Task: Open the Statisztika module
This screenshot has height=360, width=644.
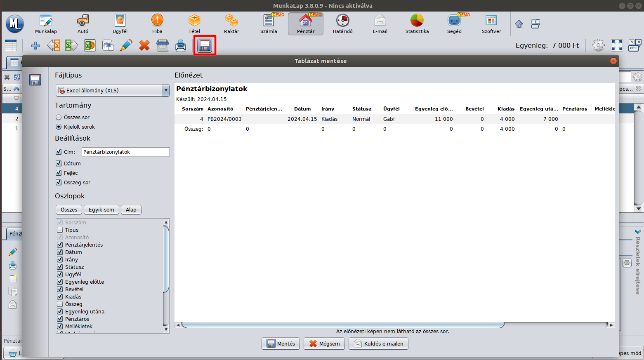Action: coord(417,24)
